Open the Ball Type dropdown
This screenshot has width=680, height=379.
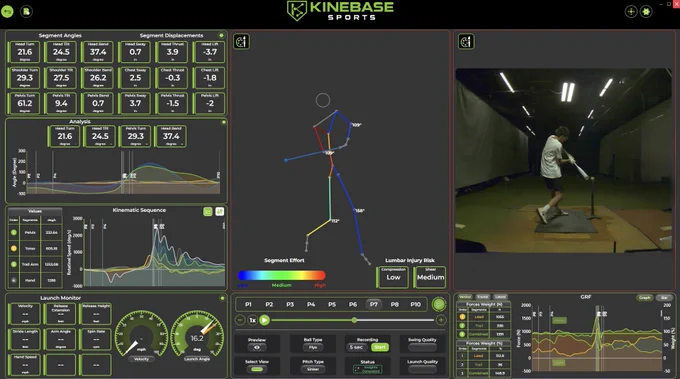[313, 347]
